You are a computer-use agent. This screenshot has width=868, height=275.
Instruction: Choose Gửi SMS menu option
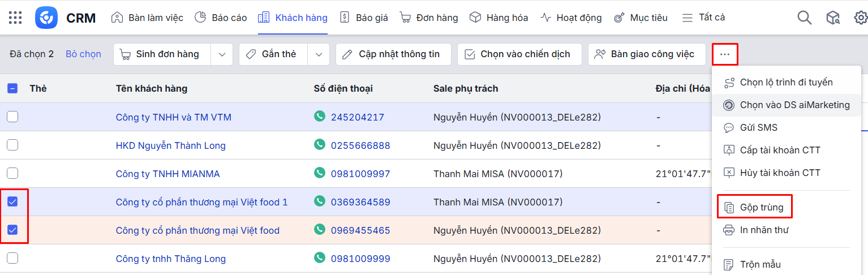coord(758,127)
